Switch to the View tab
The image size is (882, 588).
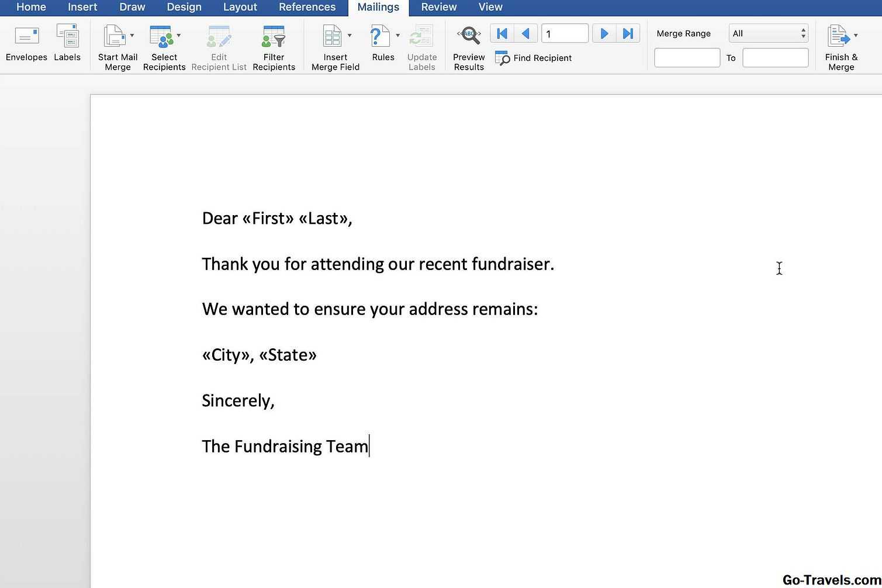coord(490,7)
